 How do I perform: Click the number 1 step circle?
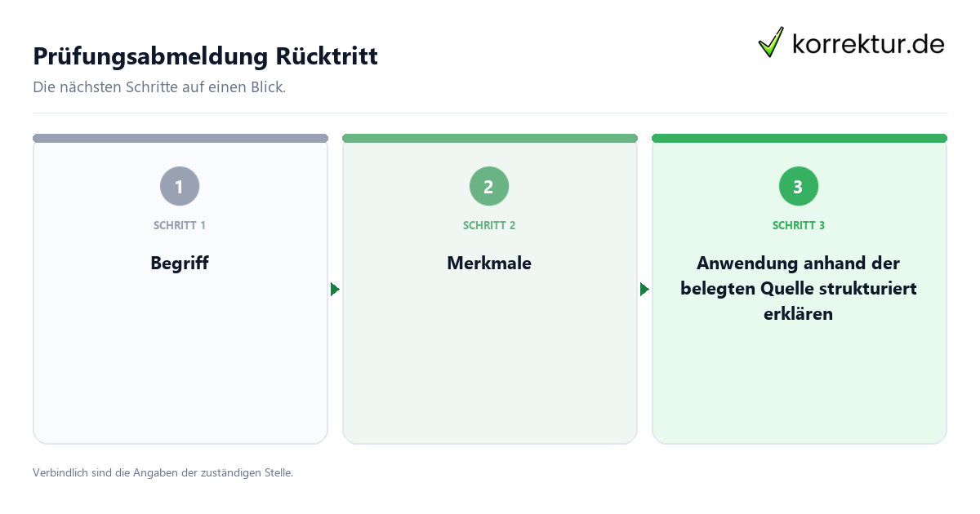tap(180, 187)
